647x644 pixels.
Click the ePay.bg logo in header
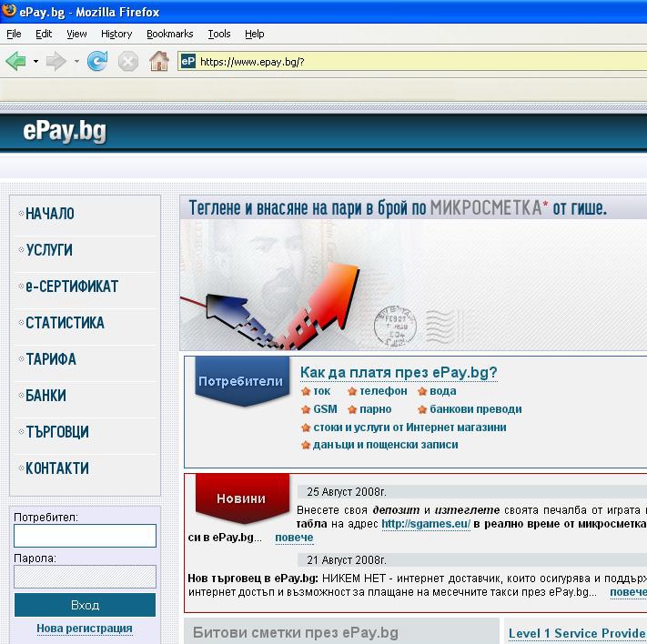pyautogui.click(x=65, y=131)
